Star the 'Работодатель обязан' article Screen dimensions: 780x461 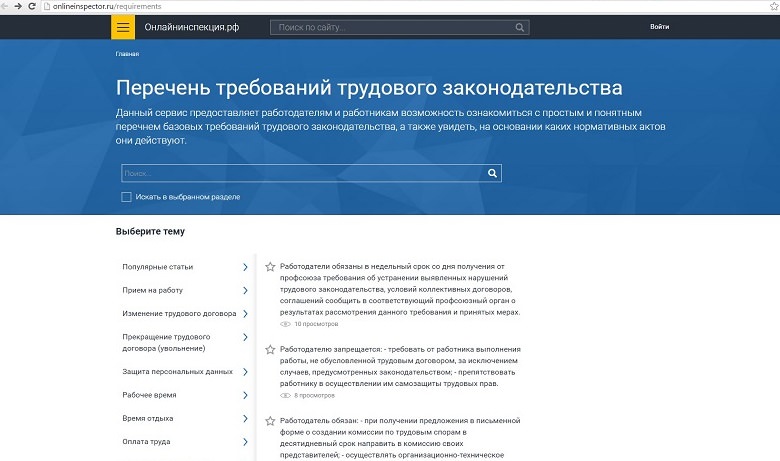click(270, 421)
